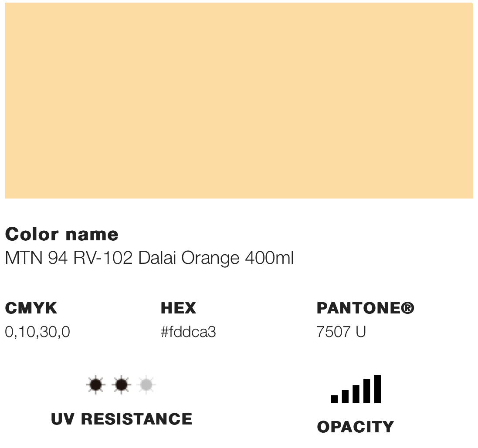The width and height of the screenshot is (478, 448).
Task: Click the UV RESISTANCE label
Action: [x=122, y=419]
